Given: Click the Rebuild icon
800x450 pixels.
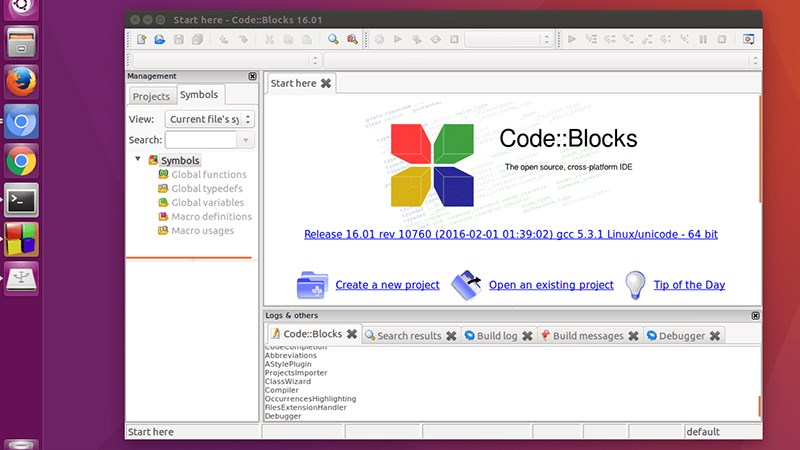Looking at the screenshot, I should coord(436,39).
